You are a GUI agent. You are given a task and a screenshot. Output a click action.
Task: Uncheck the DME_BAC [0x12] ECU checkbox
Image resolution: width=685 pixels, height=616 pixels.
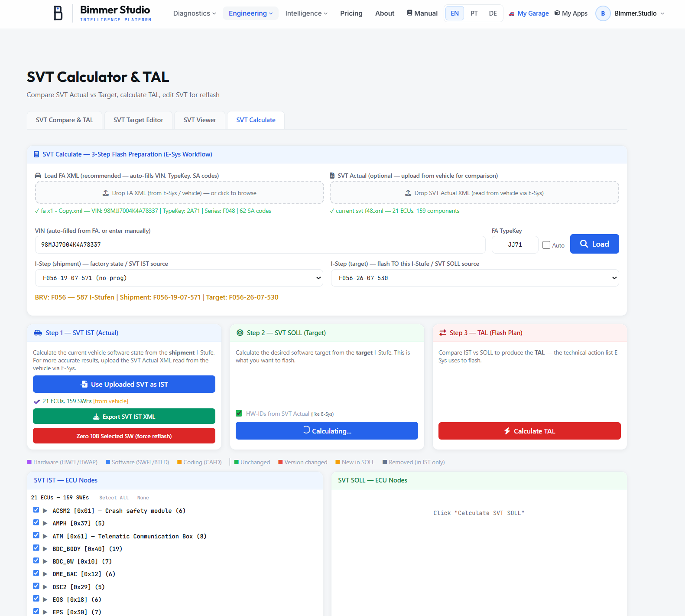click(x=36, y=573)
